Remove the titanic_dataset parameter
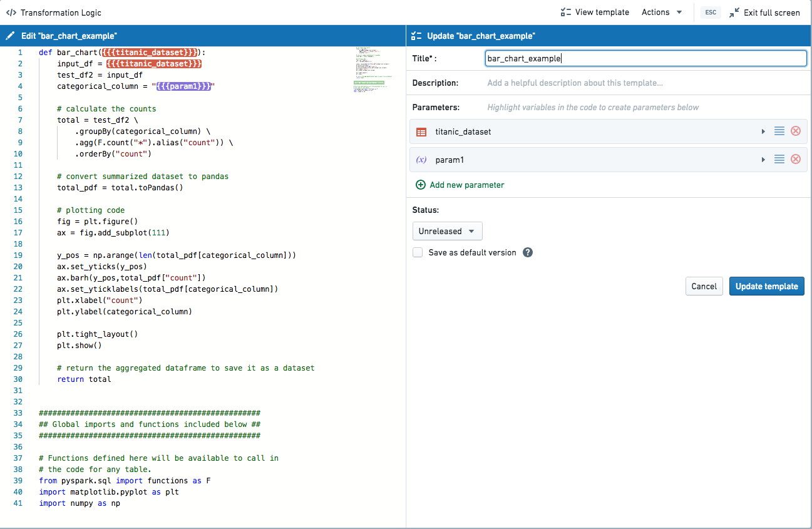 click(796, 131)
